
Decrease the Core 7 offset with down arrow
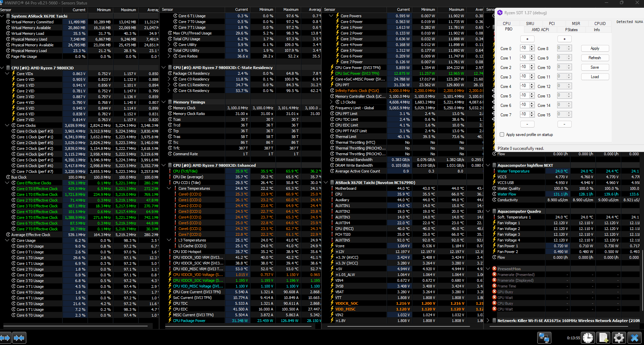[532, 116]
